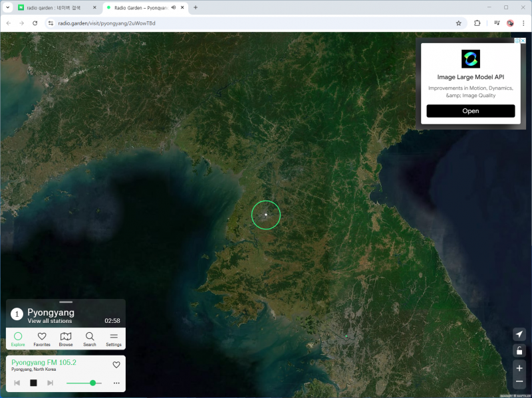Select the Explore circle icon
The height and width of the screenshot is (398, 532).
pyautogui.click(x=18, y=339)
